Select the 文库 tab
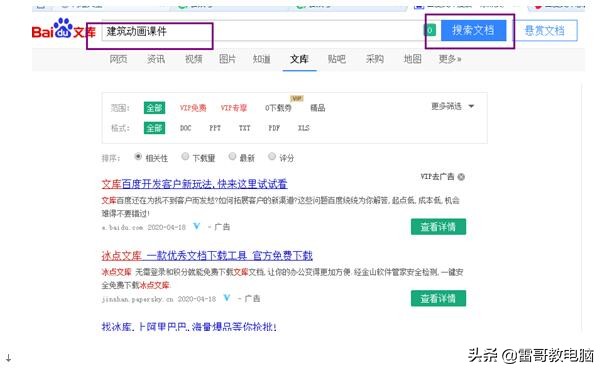 299,59
